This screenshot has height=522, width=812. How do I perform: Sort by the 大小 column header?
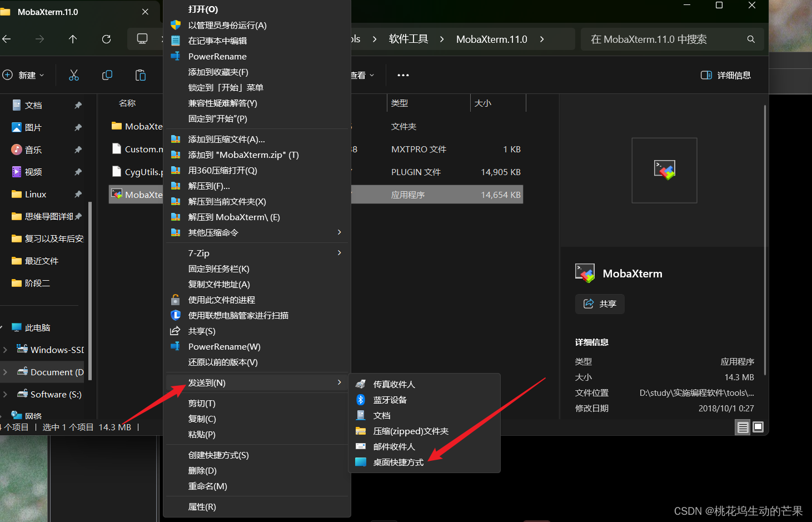[x=499, y=103]
